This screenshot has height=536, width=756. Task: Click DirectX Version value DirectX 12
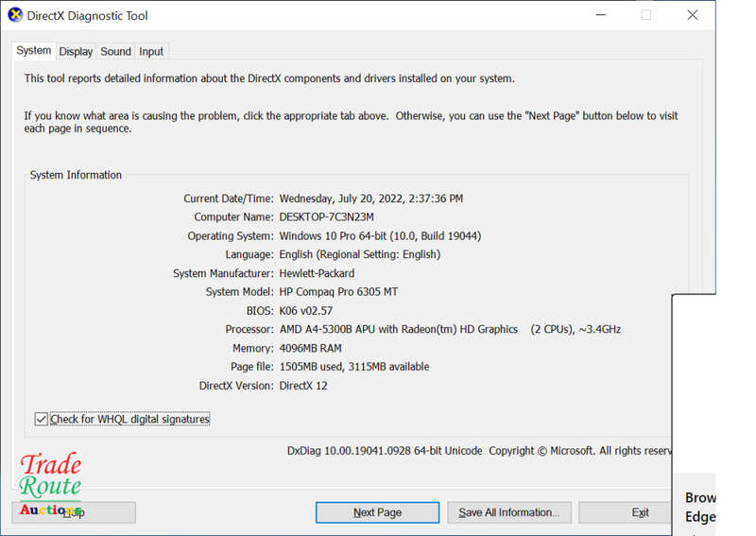pyautogui.click(x=303, y=386)
